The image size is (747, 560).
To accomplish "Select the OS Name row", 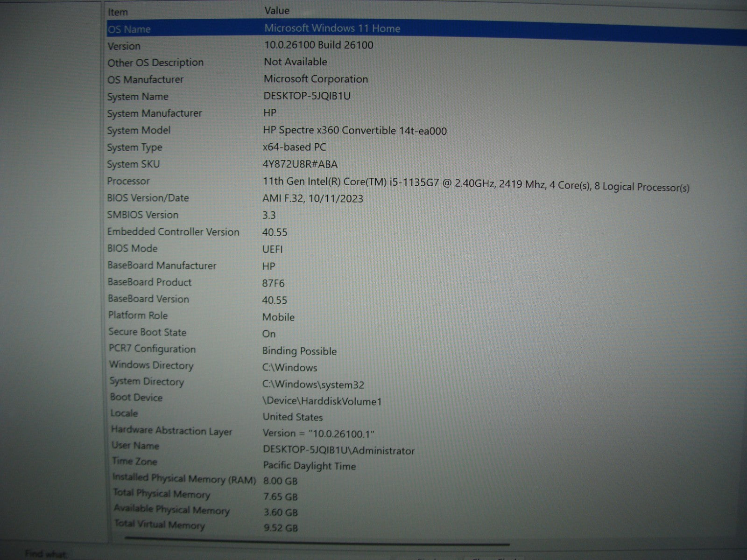I will click(x=129, y=29).
